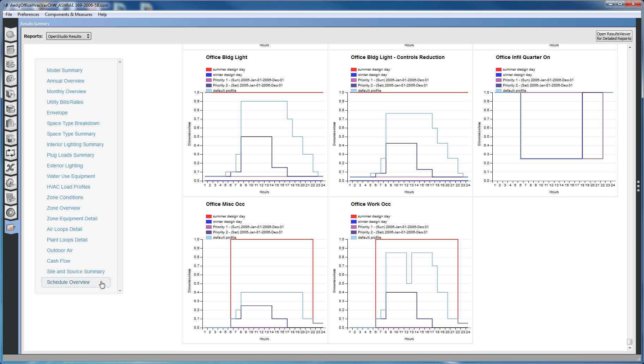Viewport: 644px width, 364px height.
Task: Click the report's vertical scrollbar down arrow
Action: coord(630,348)
